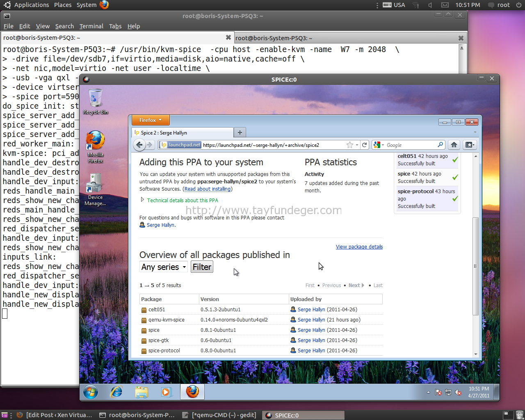This screenshot has width=525, height=420.
Task: Click the search magnifier in Google box
Action: coord(440,145)
